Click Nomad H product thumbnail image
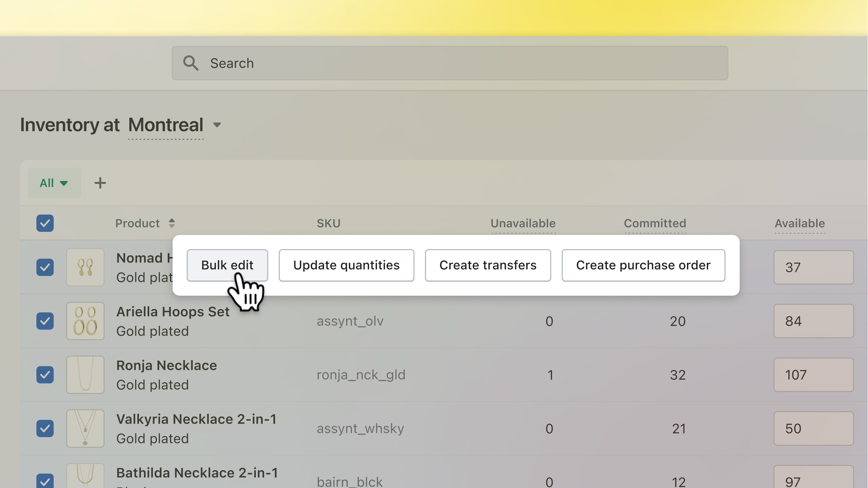This screenshot has height=488, width=868. (x=85, y=267)
